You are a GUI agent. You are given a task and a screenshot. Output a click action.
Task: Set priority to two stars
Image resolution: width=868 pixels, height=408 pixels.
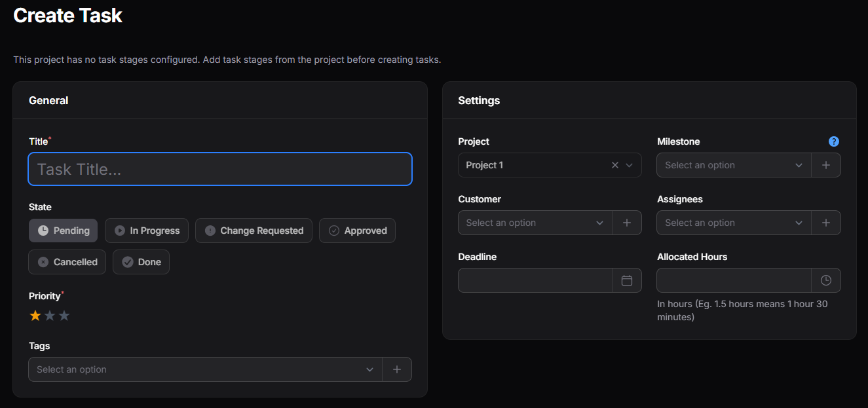50,316
